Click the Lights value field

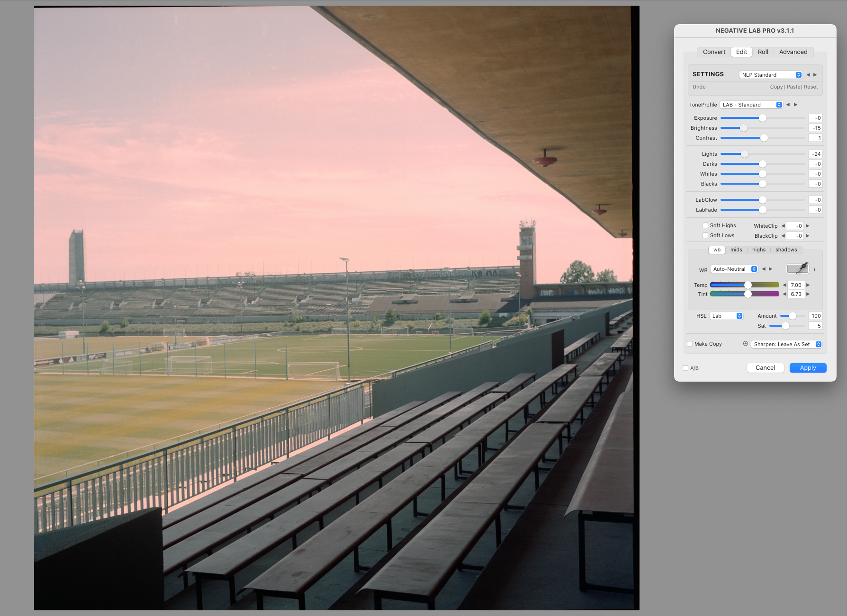(815, 154)
